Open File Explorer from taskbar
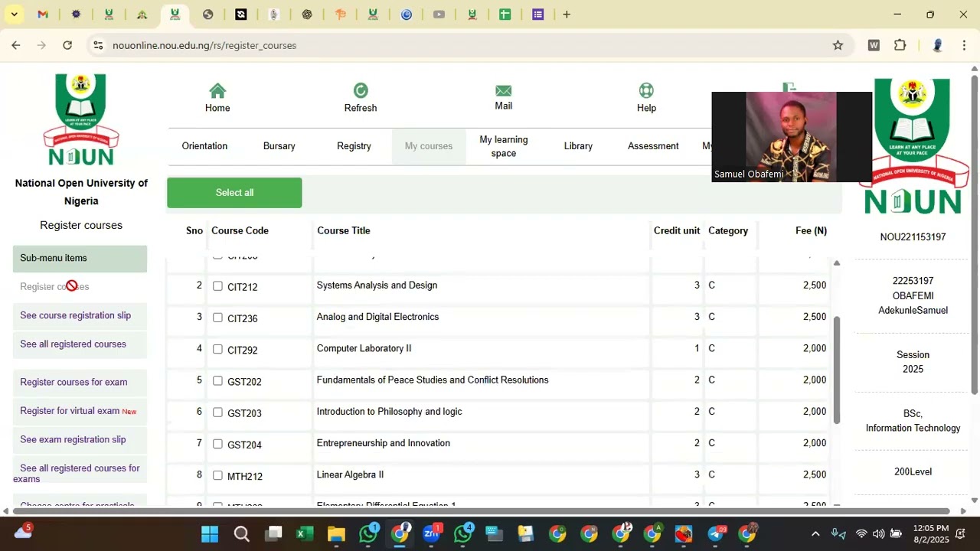 click(336, 533)
